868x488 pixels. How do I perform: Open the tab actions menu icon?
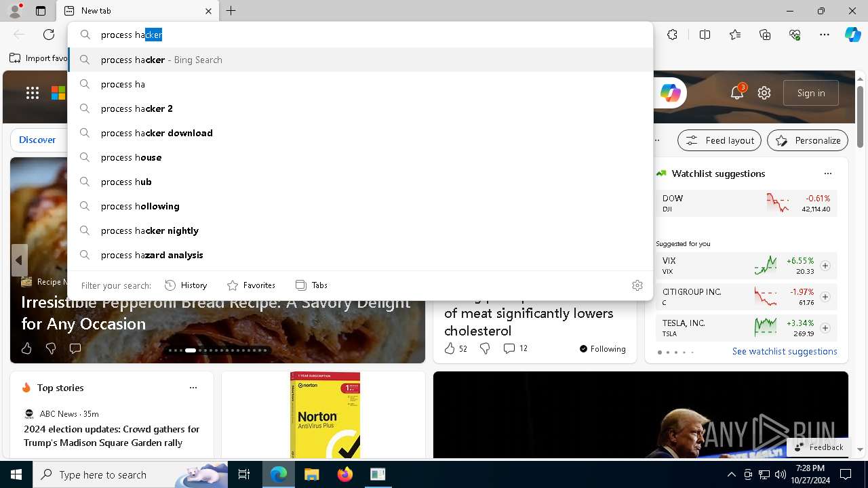41,11
